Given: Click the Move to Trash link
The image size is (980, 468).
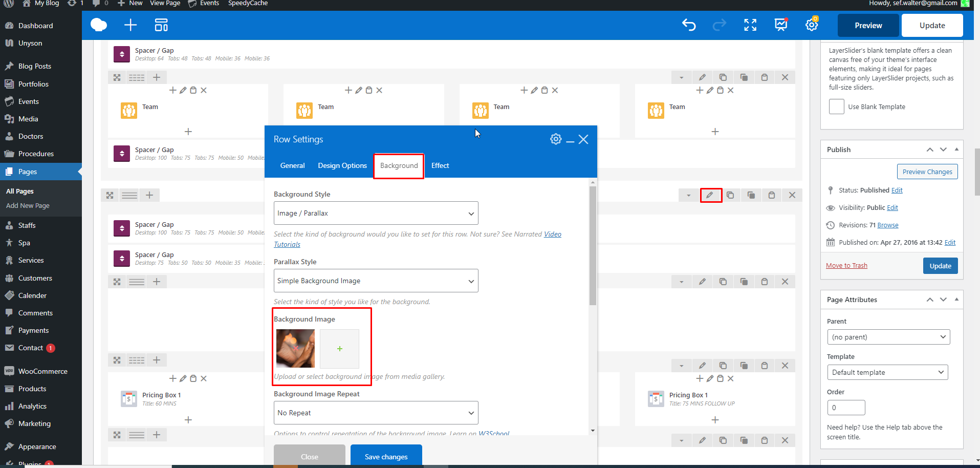Looking at the screenshot, I should [x=846, y=265].
